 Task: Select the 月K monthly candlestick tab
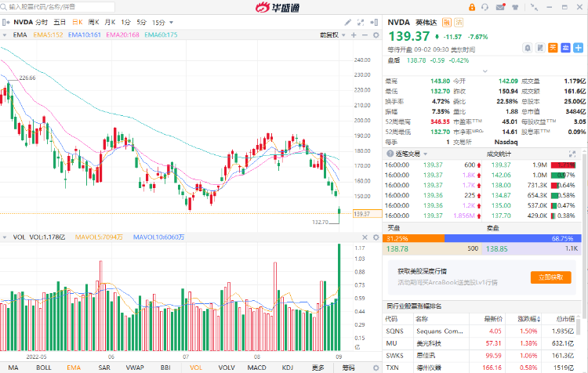[110, 23]
